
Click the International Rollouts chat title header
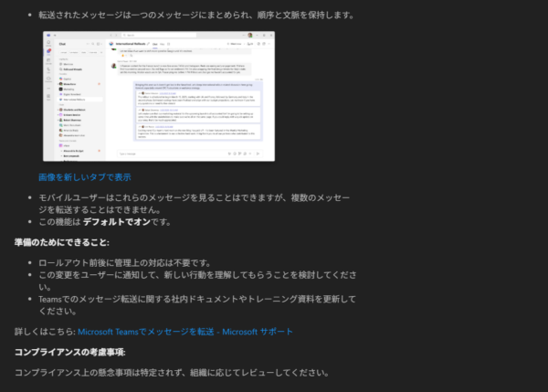[131, 43]
